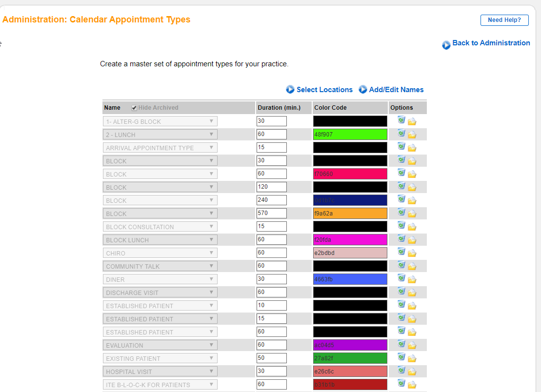Uncheck the Hide Archived checkbox
541x392 pixels.
134,108
